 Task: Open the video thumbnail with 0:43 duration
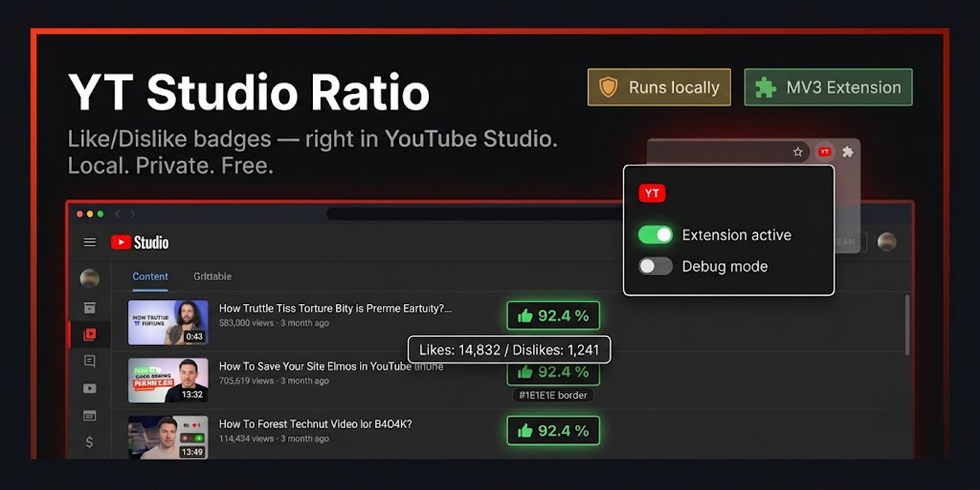pos(168,322)
